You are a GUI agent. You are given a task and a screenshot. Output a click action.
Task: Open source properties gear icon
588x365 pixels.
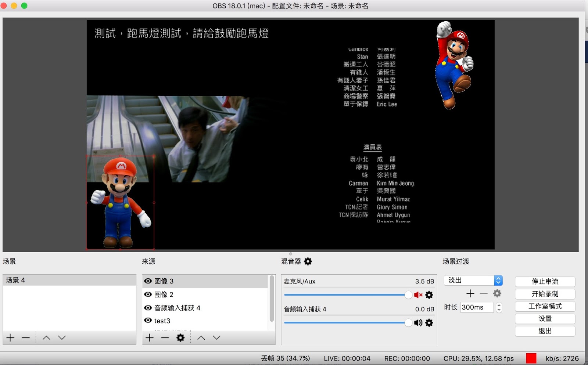pyautogui.click(x=180, y=337)
